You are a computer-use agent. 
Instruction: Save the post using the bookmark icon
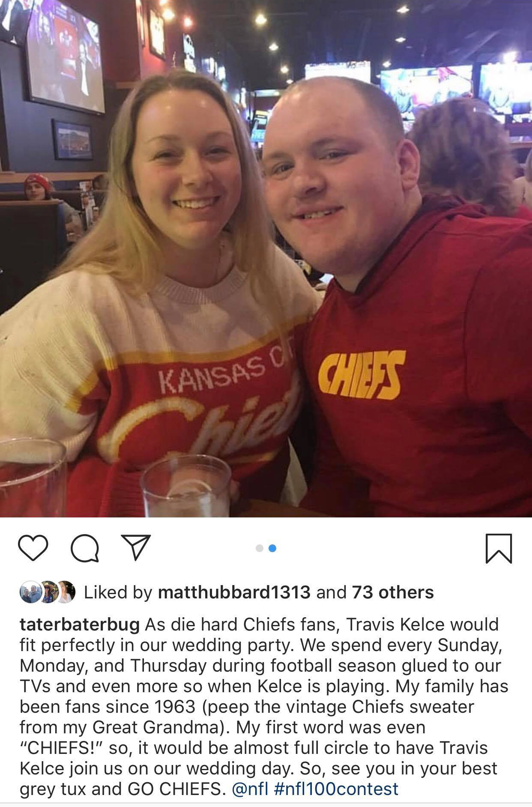coord(499,548)
